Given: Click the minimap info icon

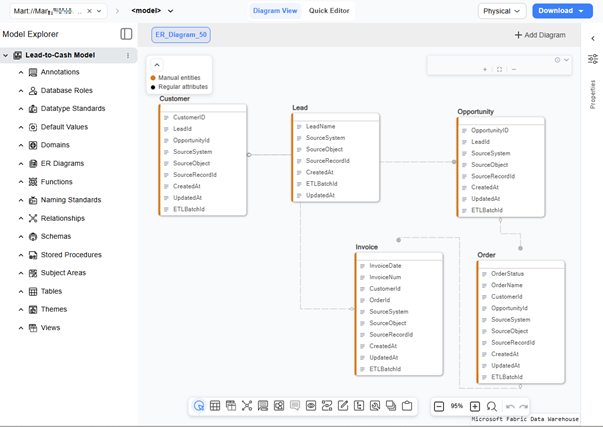Looking at the screenshot, I should coord(557,60).
